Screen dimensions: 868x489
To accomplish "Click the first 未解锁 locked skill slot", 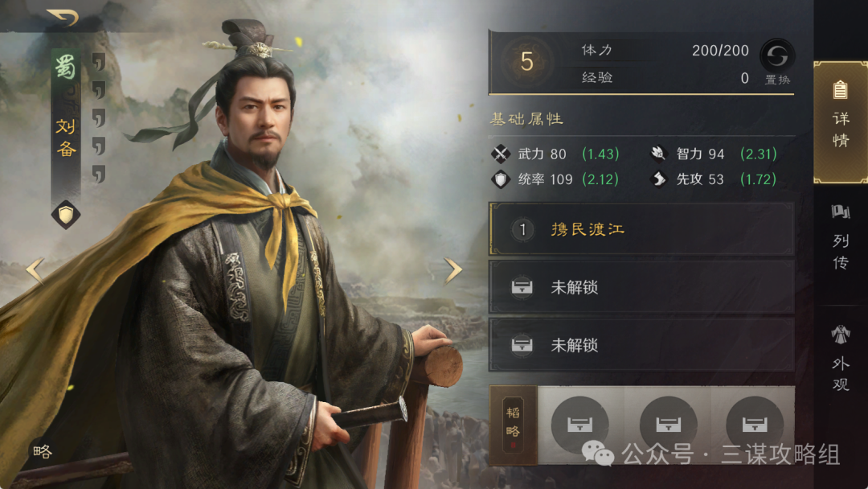I will pyautogui.click(x=641, y=287).
